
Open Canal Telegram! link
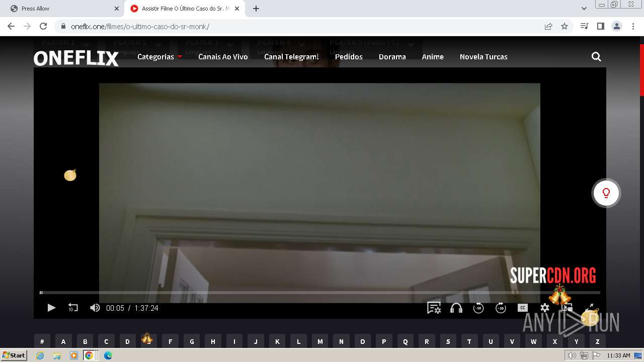pos(291,57)
